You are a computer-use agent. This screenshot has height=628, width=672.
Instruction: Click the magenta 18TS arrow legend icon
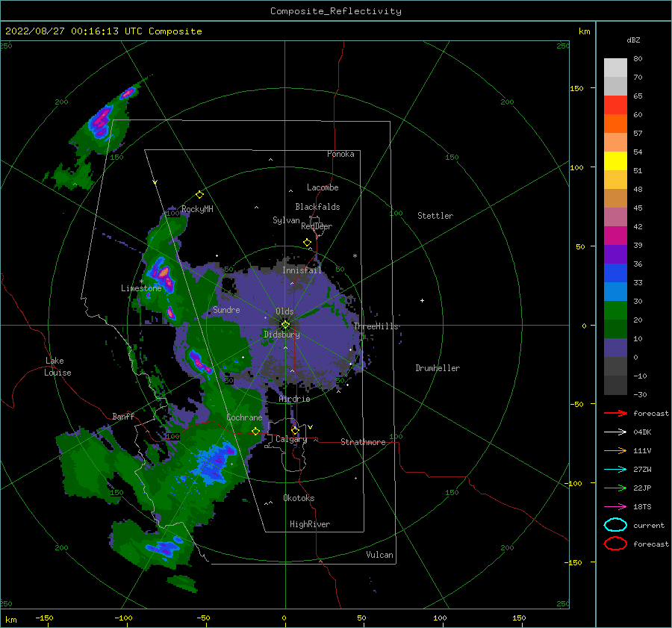coord(615,507)
